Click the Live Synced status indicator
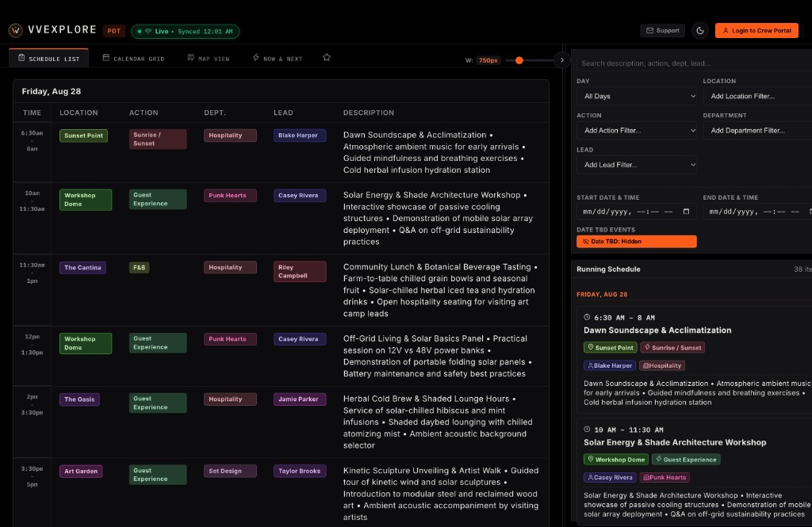The height and width of the screenshot is (527, 812). pyautogui.click(x=185, y=32)
